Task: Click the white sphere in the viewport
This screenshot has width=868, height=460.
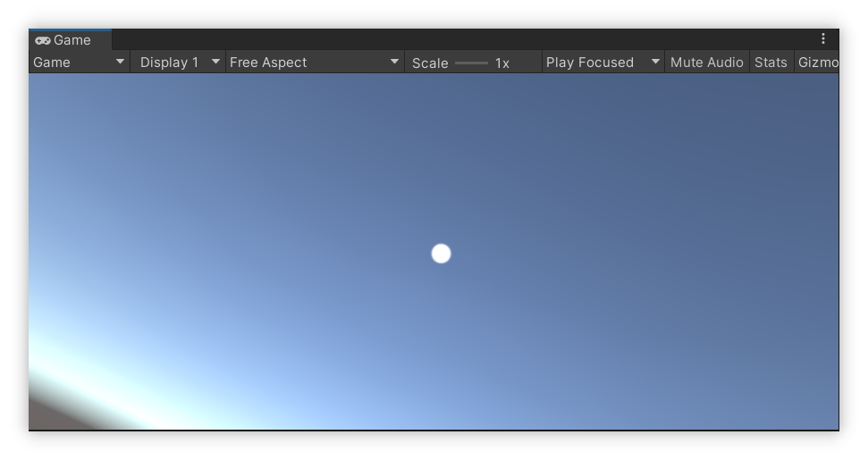Action: pyautogui.click(x=441, y=254)
